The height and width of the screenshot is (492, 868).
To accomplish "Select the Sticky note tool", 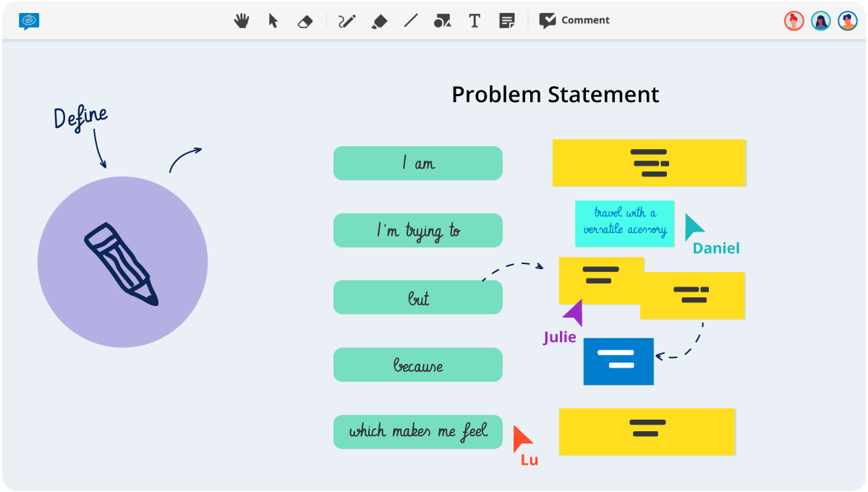I will tap(507, 21).
